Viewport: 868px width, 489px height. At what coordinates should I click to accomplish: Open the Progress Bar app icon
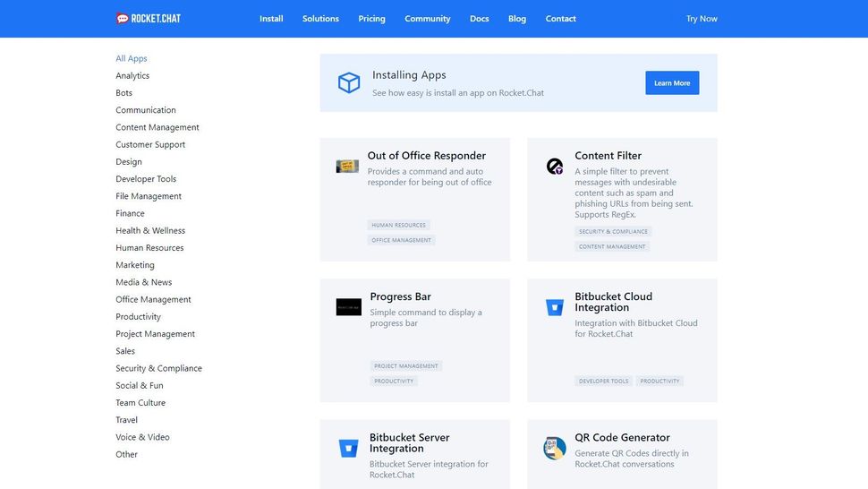pyautogui.click(x=349, y=307)
